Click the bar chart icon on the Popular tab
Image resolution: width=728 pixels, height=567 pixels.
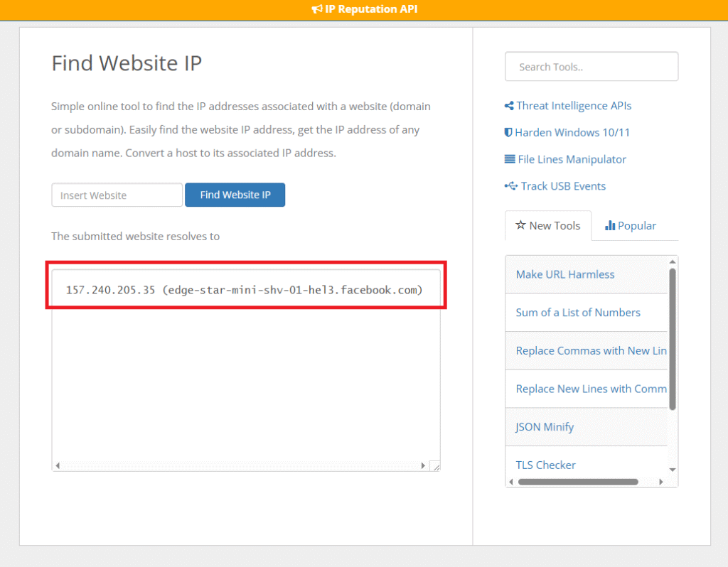tap(610, 225)
